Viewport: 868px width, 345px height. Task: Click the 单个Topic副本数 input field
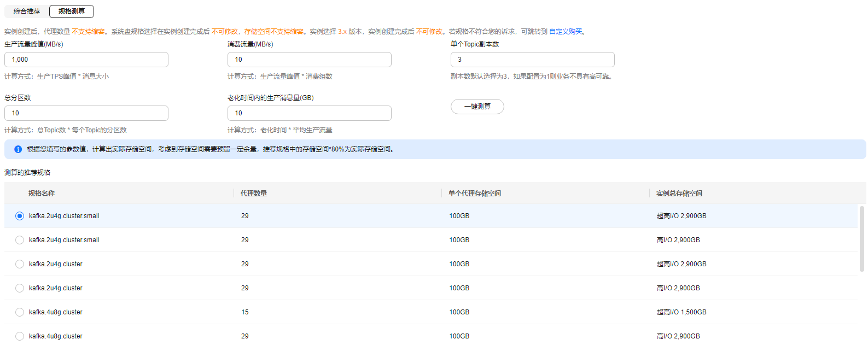533,60
